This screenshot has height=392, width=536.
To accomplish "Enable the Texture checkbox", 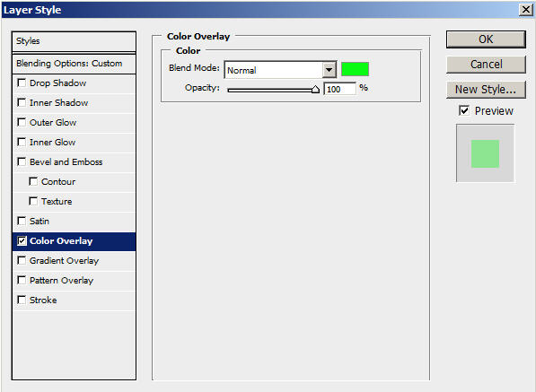I will [x=33, y=202].
